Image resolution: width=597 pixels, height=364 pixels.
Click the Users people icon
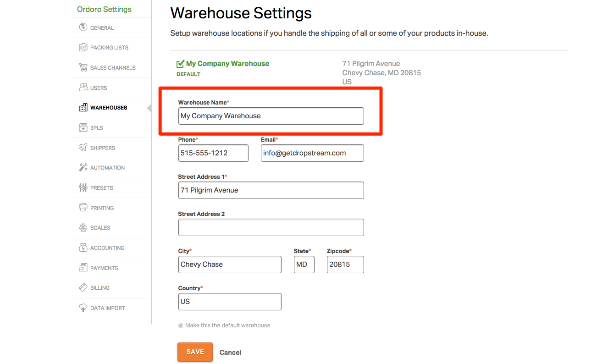pyautogui.click(x=83, y=87)
